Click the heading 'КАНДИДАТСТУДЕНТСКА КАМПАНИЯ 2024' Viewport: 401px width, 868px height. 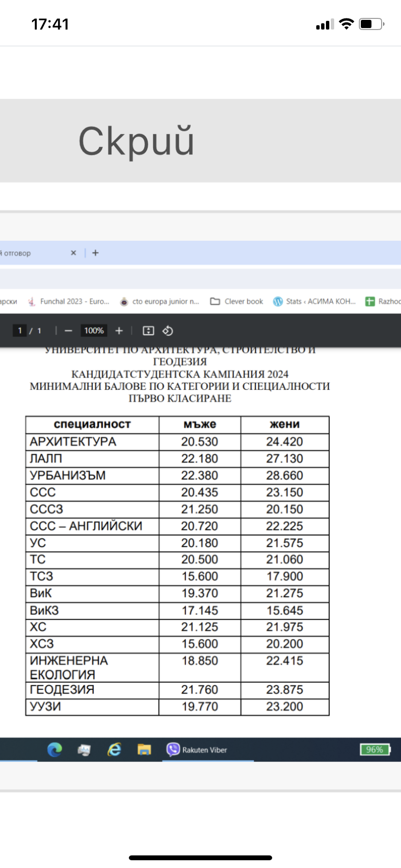point(180,374)
